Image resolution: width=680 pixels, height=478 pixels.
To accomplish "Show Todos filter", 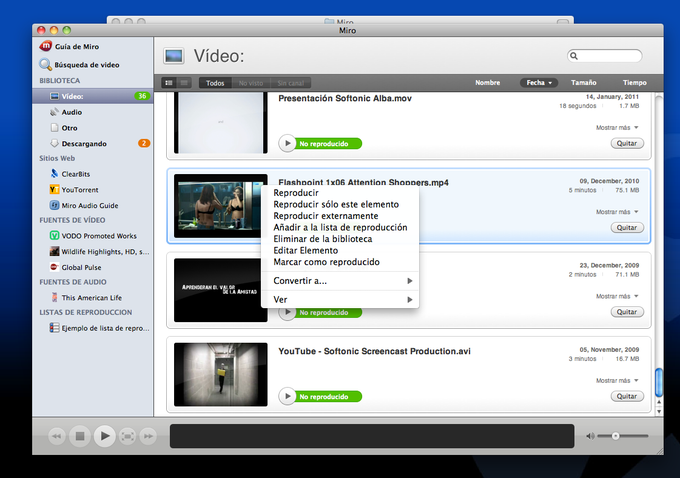I will 215,83.
